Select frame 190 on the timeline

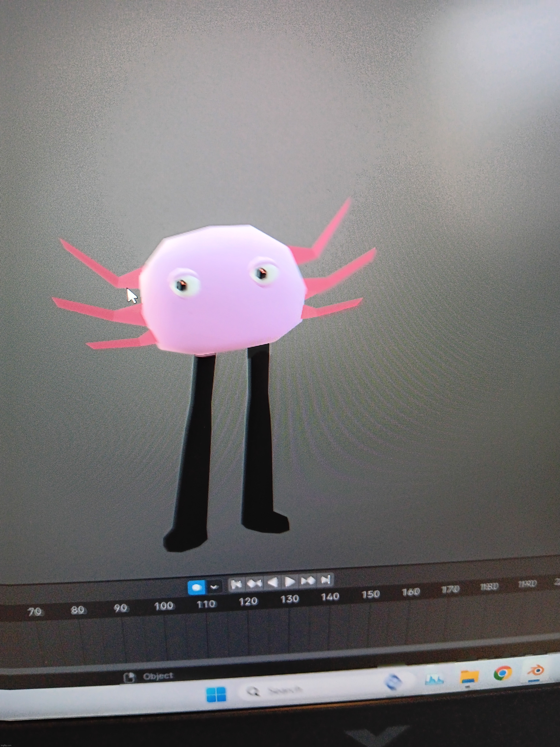click(x=527, y=584)
